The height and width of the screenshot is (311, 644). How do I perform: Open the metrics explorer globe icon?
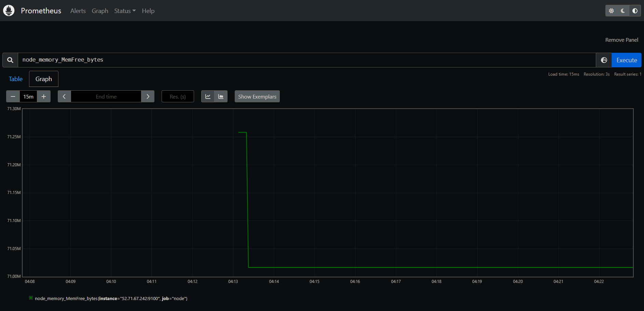(604, 60)
